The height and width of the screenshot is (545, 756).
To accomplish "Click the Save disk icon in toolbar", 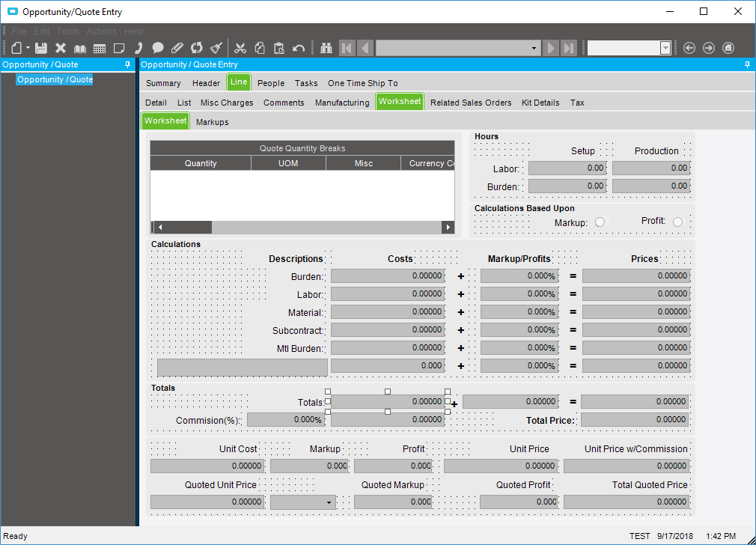I will (x=41, y=48).
